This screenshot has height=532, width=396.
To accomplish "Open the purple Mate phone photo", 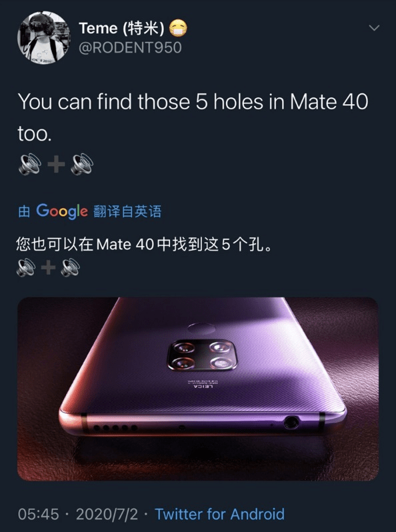I will click(x=198, y=389).
